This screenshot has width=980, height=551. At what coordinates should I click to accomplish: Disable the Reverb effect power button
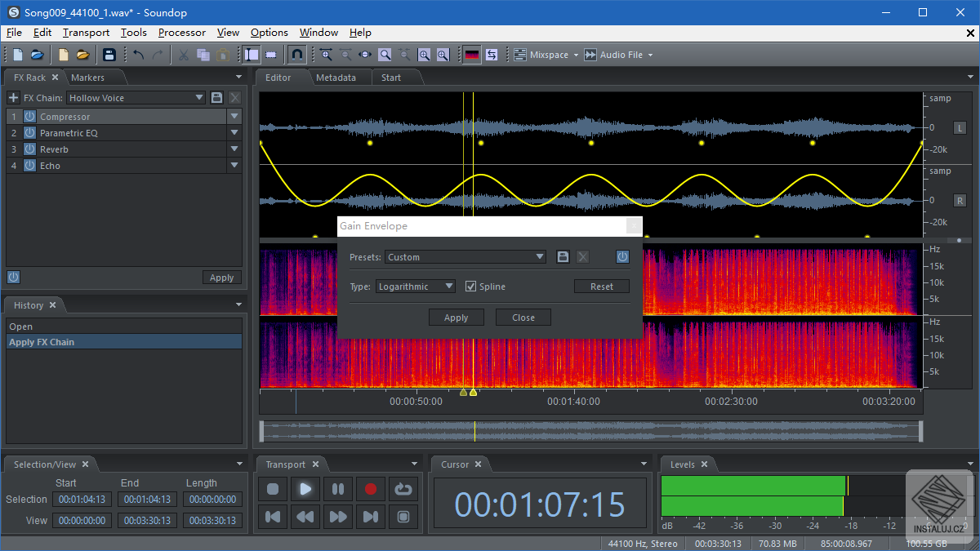pos(29,149)
